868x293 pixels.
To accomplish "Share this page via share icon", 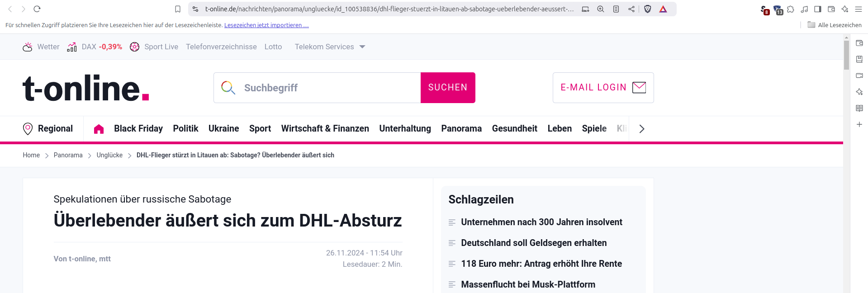I will coord(631,9).
